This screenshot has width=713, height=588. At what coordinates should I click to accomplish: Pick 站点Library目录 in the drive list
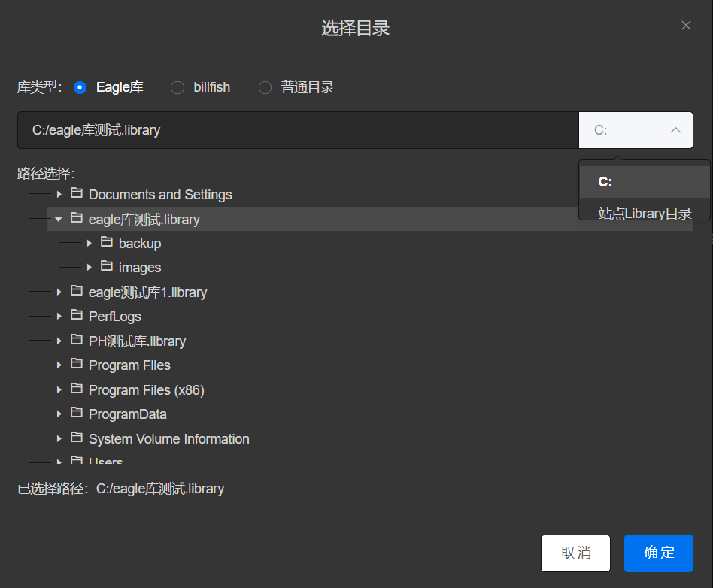pos(645,213)
